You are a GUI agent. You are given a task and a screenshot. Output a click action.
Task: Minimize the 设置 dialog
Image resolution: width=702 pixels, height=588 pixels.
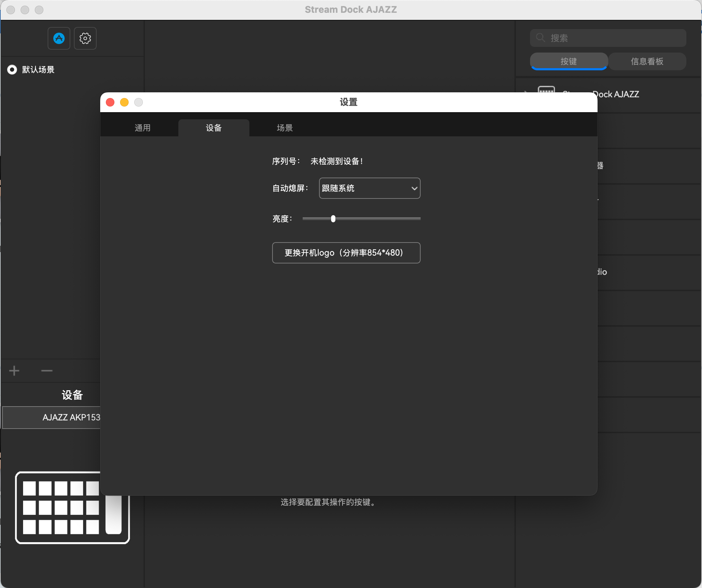click(x=124, y=102)
